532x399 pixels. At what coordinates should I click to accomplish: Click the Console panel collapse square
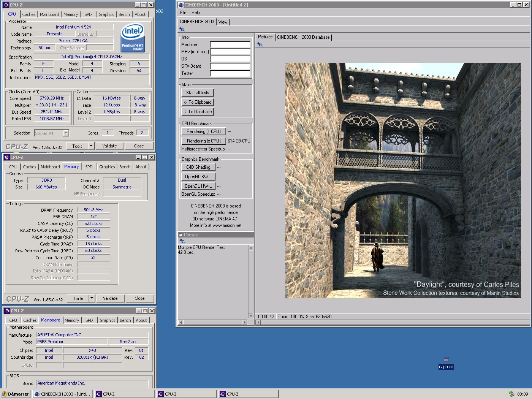180,235
